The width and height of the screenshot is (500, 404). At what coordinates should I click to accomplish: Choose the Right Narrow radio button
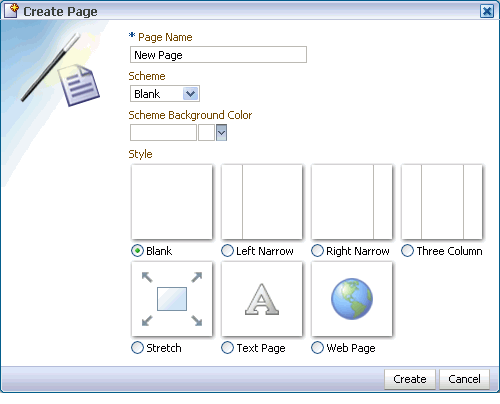point(317,251)
